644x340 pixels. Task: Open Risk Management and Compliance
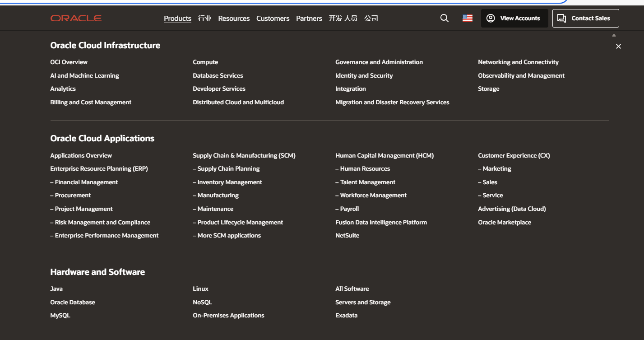[x=100, y=223]
